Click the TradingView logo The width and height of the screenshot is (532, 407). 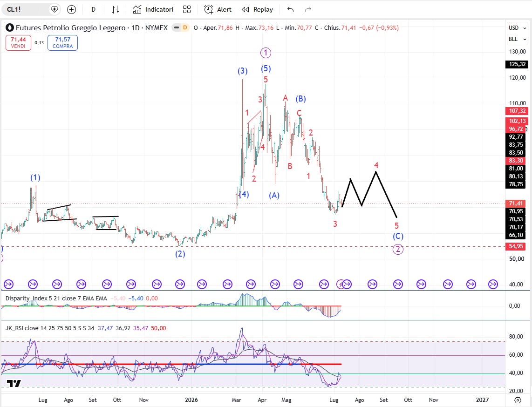pyautogui.click(x=14, y=384)
